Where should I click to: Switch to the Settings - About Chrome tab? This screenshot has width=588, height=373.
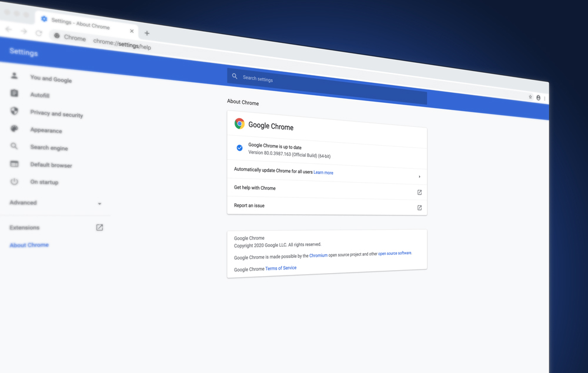[x=86, y=24]
